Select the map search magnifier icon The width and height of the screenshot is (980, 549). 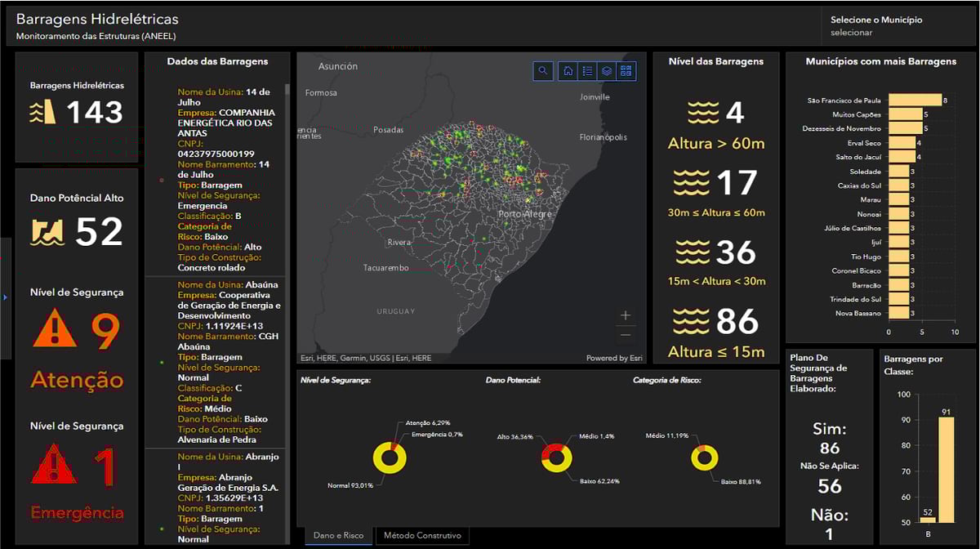[543, 71]
